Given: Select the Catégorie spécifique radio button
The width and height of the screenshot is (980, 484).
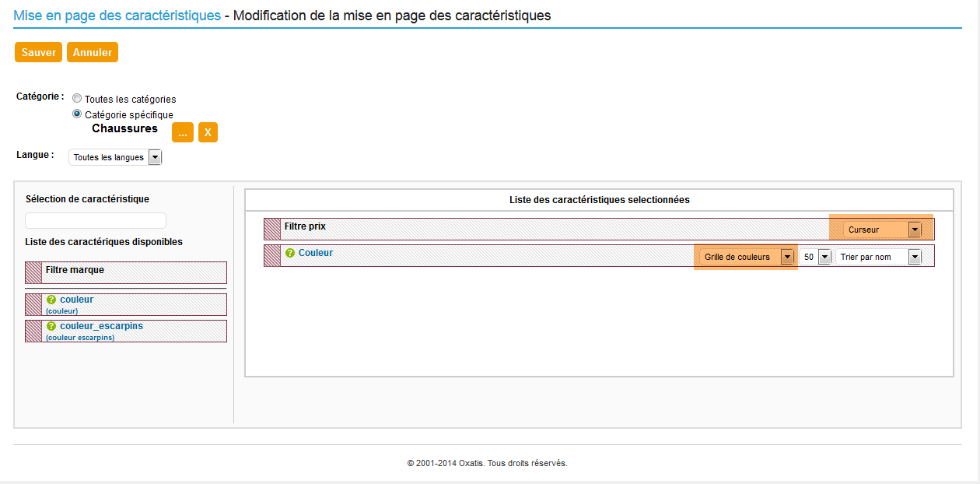Looking at the screenshot, I should 76,114.
